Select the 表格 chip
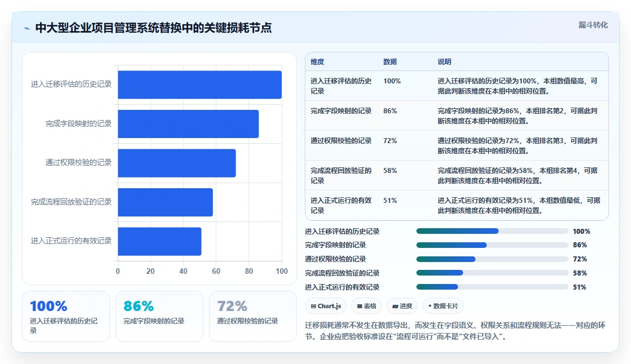This screenshot has height=364, width=631. 367,306
